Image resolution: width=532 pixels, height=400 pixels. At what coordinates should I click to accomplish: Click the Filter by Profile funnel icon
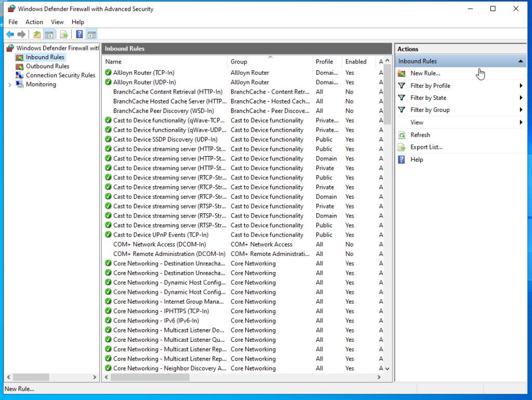(402, 86)
